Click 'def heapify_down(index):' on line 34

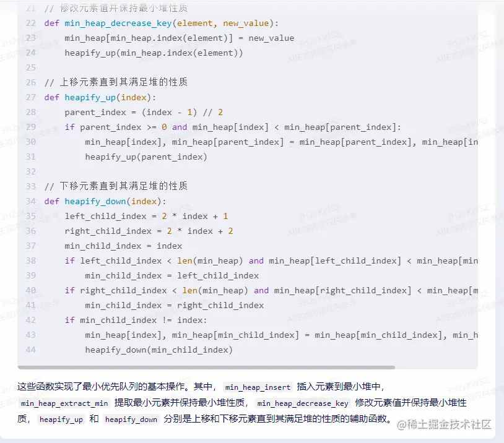(105, 202)
